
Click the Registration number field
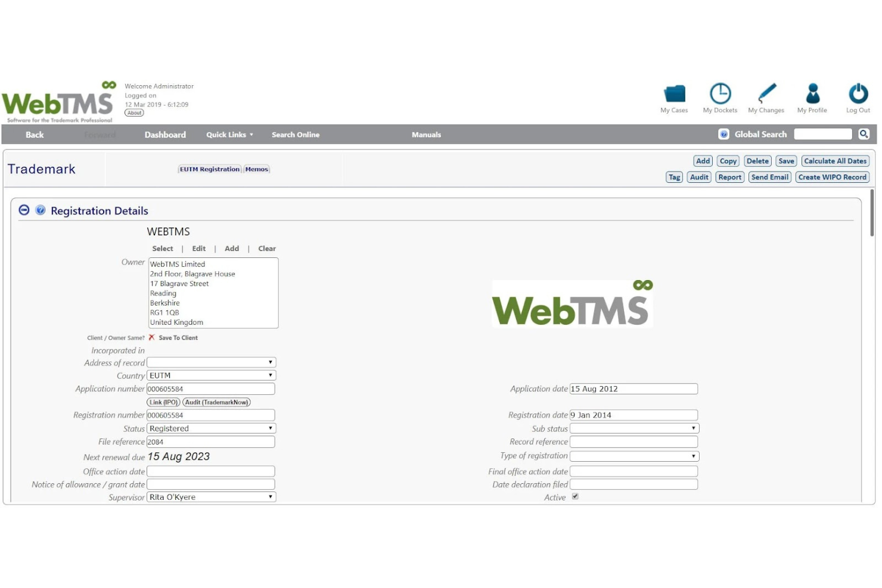point(211,415)
